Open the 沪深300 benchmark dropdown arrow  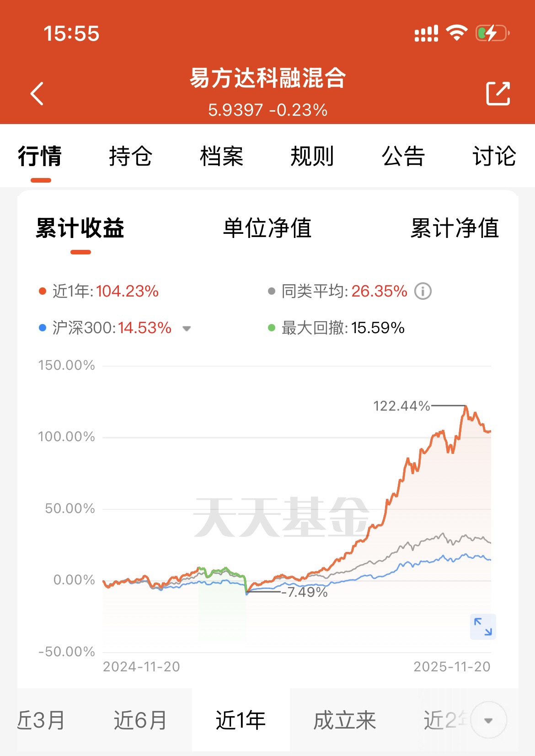coord(187,328)
